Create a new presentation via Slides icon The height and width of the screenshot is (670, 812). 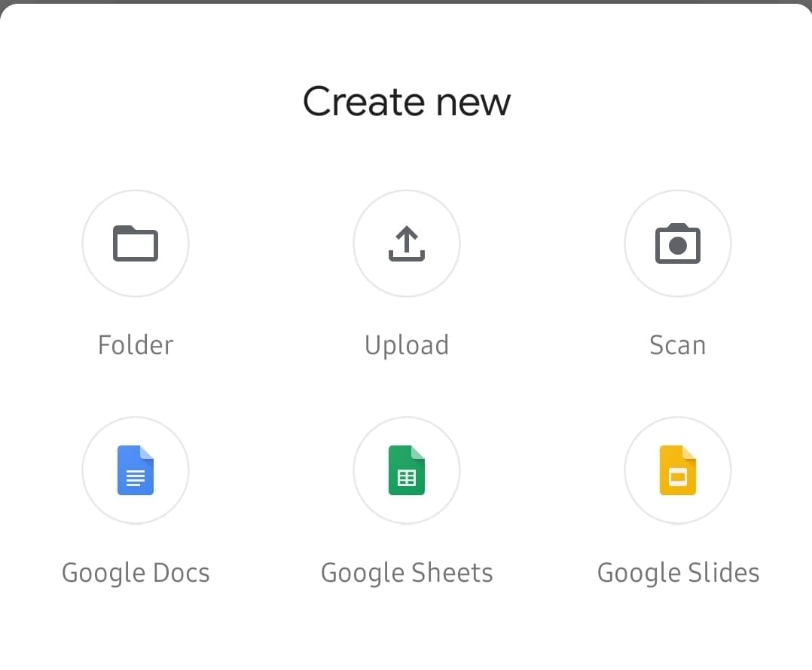click(x=677, y=470)
